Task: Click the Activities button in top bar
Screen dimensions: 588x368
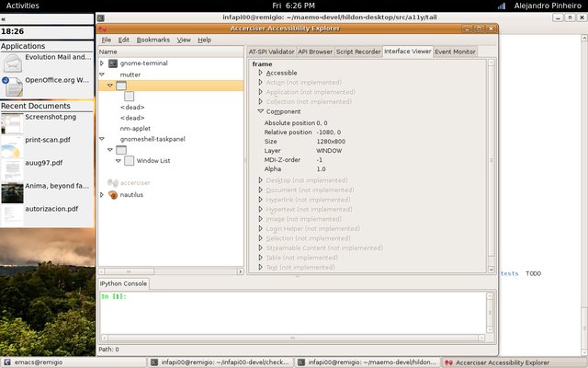Action: point(22,6)
